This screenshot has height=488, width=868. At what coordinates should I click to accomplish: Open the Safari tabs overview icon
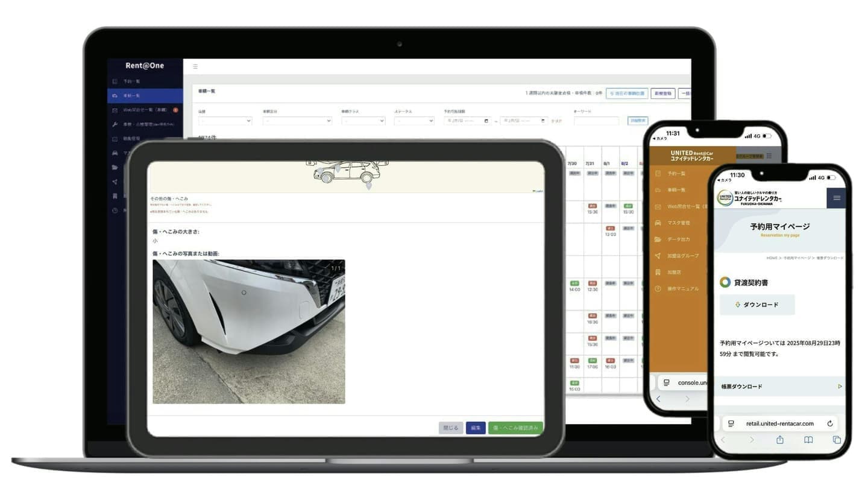point(836,440)
